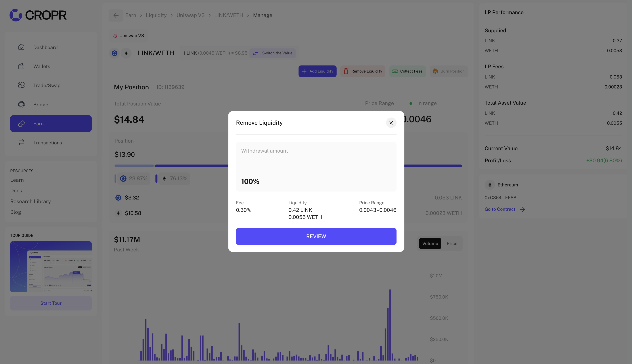This screenshot has width=632, height=364.
Task: Click the Bridge swirl icon
Action: [x=21, y=105]
